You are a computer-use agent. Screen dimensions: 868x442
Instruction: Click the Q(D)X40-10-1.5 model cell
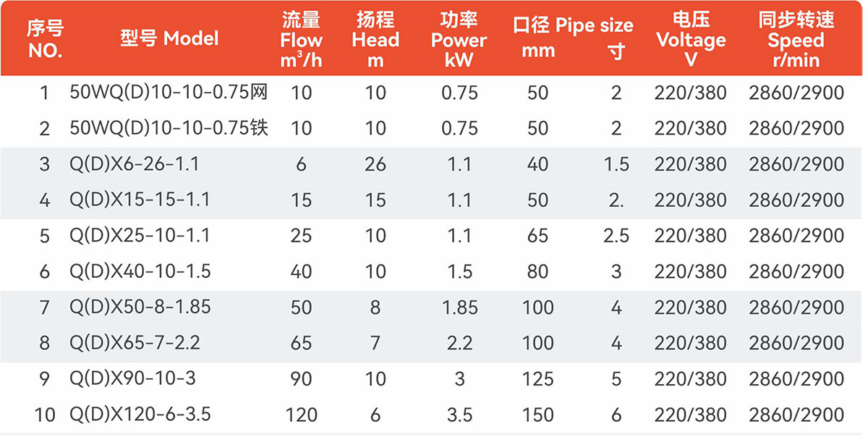click(140, 271)
